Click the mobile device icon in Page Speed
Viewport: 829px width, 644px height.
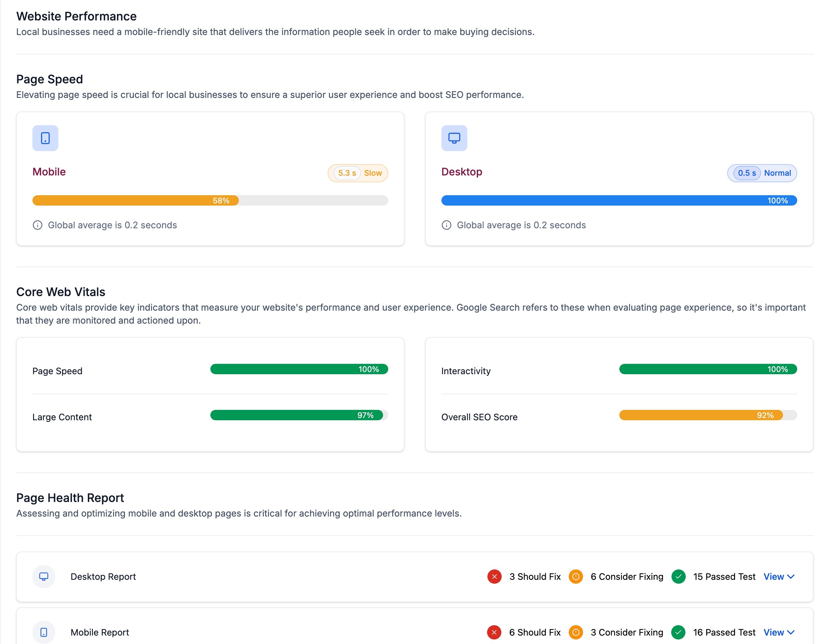coord(45,138)
